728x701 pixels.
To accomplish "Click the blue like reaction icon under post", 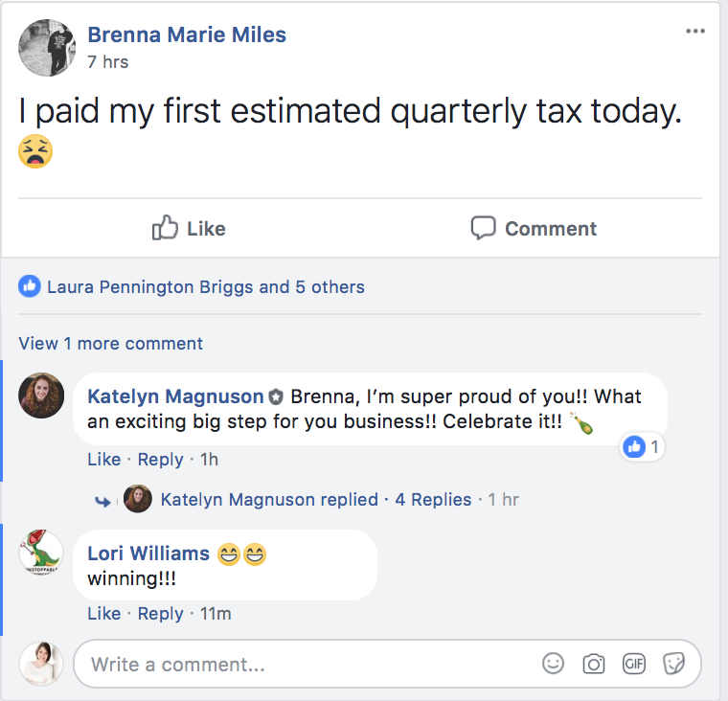I will (30, 286).
